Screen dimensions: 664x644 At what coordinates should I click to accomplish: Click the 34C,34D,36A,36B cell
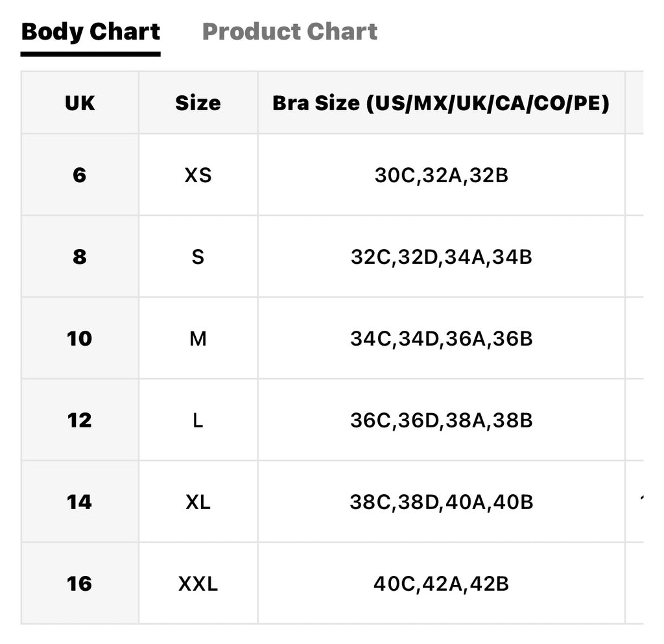tap(441, 339)
